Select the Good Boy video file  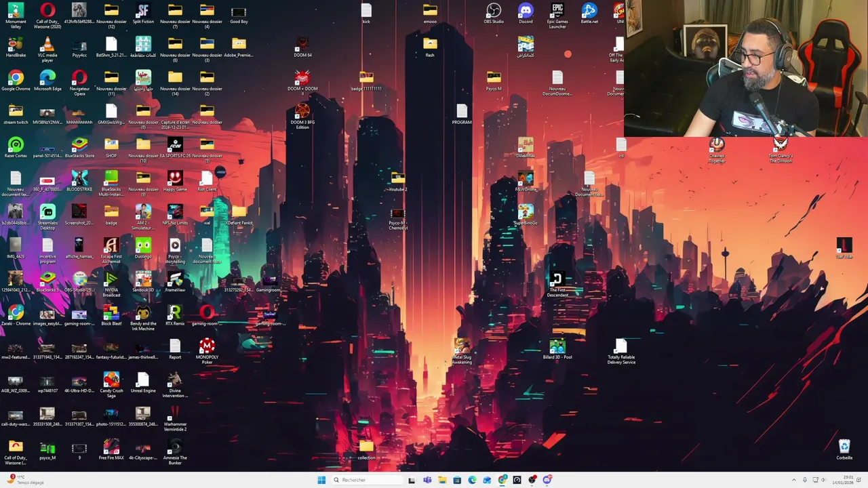pos(239,14)
